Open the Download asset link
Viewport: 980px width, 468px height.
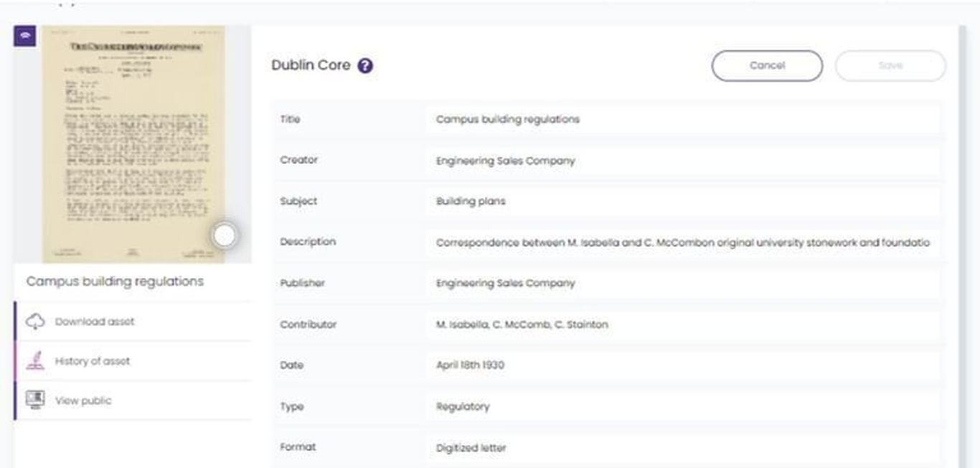coord(95,322)
